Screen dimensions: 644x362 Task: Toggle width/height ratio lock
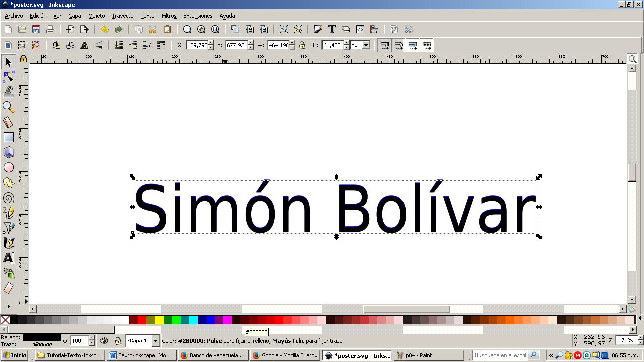pos(302,45)
